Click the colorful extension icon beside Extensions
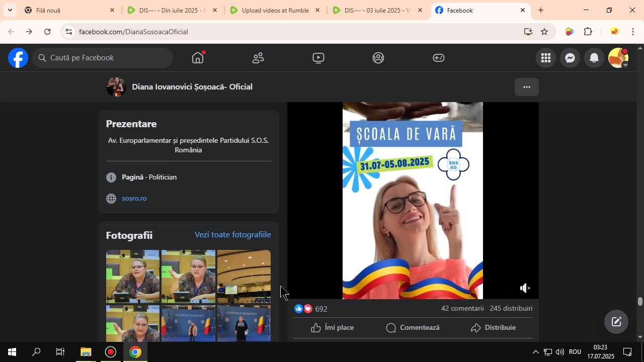The height and width of the screenshot is (362, 644). tap(569, 32)
